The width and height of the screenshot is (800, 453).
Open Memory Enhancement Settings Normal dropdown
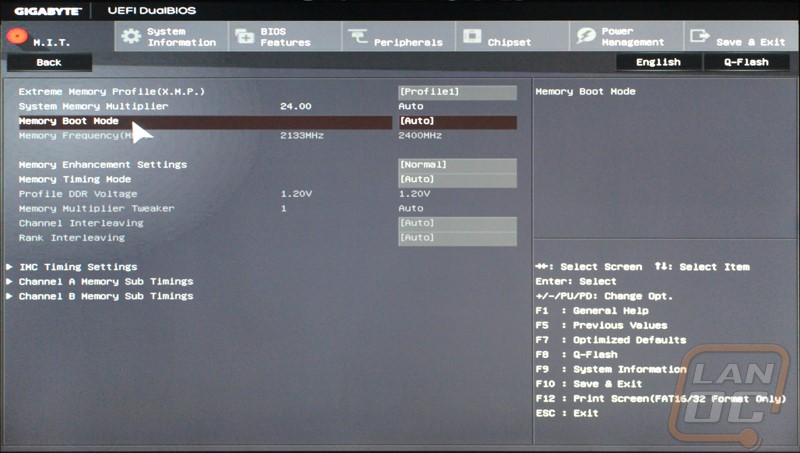tap(457, 165)
